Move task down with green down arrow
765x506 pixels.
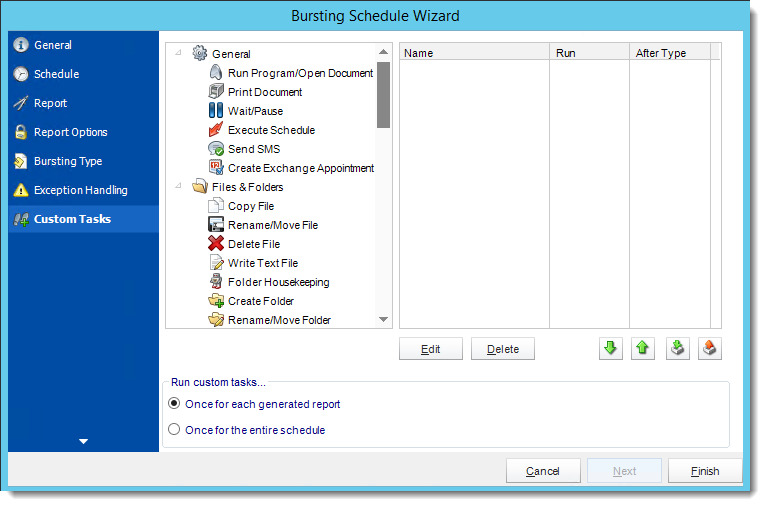coord(610,348)
